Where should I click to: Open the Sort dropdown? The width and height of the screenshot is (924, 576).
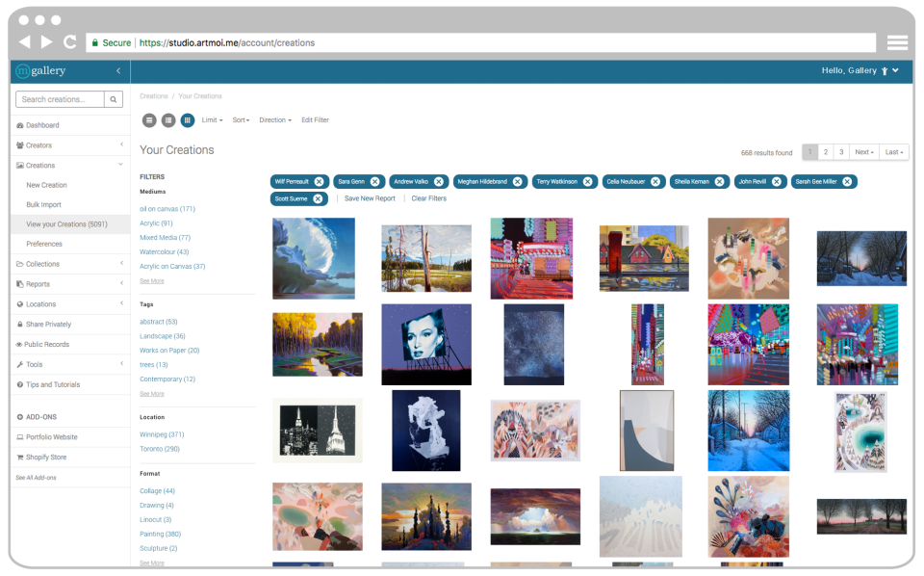pos(241,119)
